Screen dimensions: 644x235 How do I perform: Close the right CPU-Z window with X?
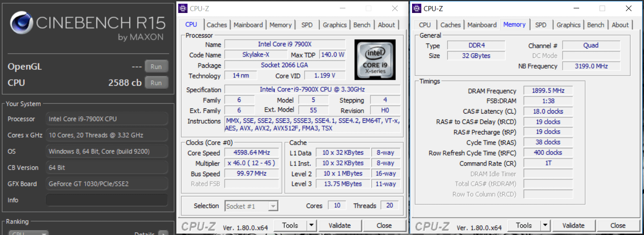[629, 8]
